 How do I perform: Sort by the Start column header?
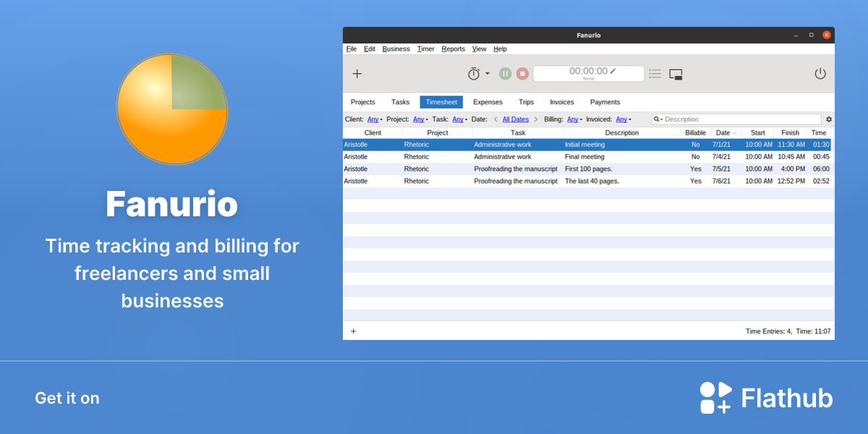tap(757, 133)
